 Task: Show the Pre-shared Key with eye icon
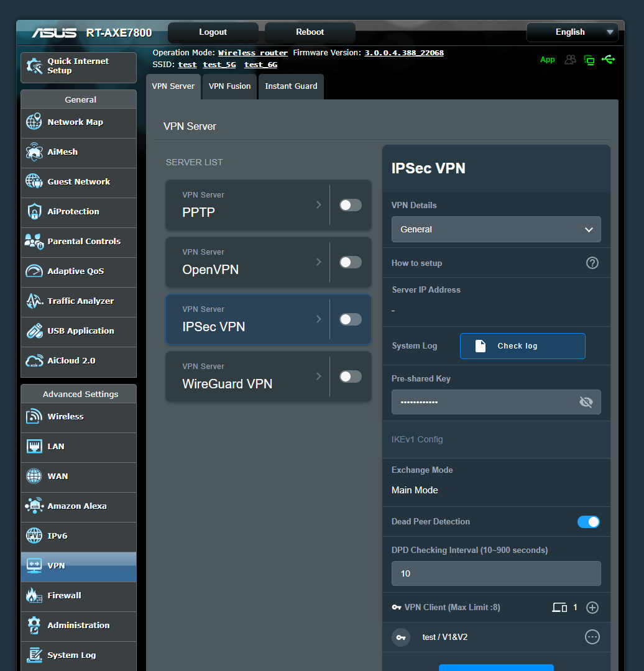click(586, 402)
